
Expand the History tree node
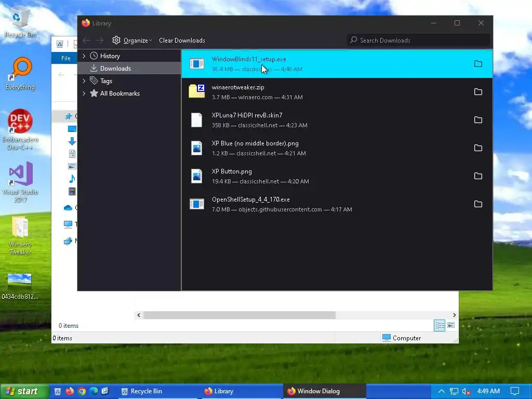coord(84,56)
